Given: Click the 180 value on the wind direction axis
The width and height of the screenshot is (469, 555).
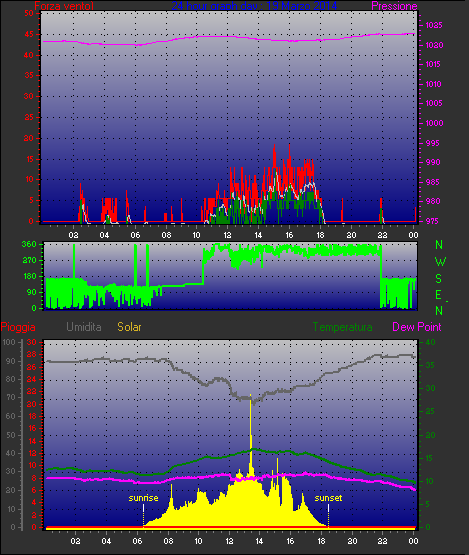Looking at the screenshot, I should [x=29, y=276].
